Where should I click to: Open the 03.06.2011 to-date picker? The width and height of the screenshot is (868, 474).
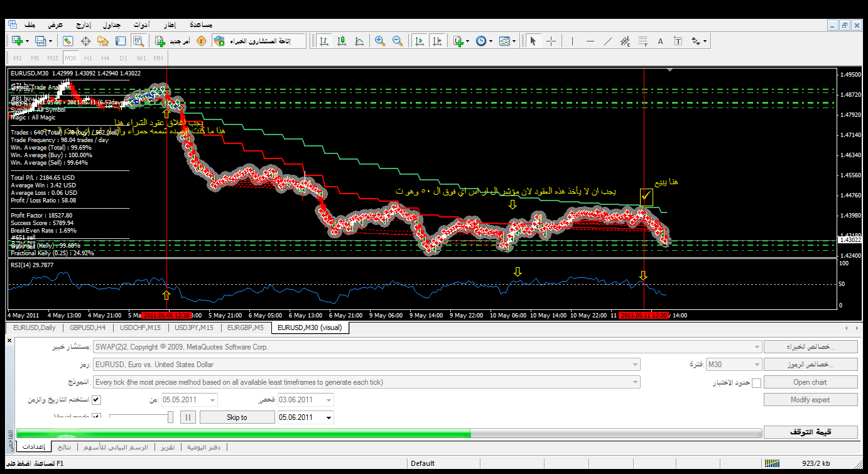coord(306,400)
